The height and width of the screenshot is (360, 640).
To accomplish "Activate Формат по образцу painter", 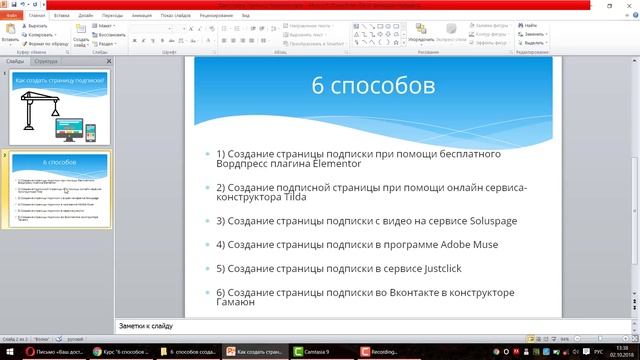I will [45, 44].
